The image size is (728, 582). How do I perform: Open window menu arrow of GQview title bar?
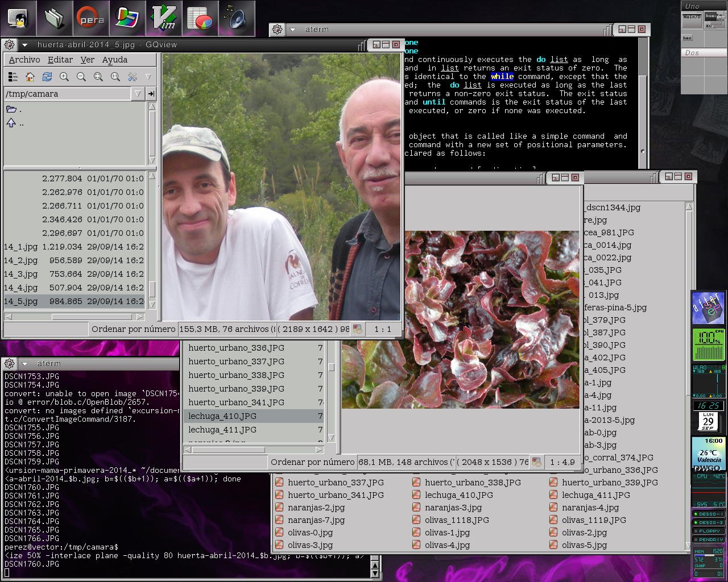(x=24, y=44)
